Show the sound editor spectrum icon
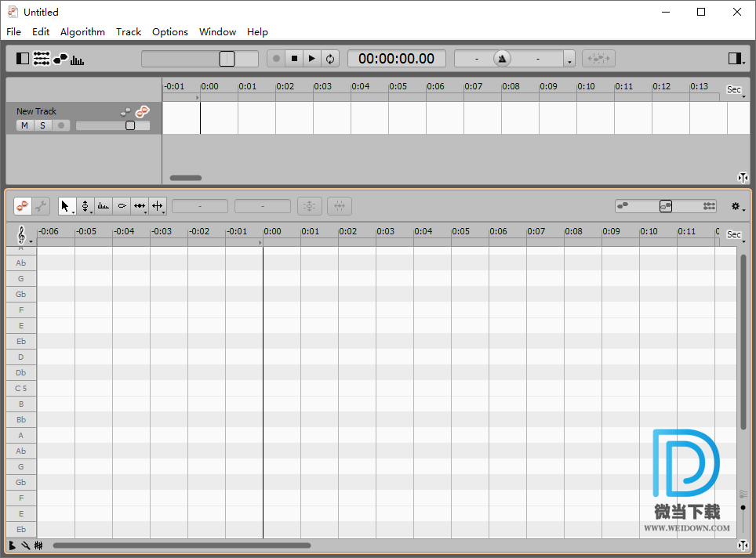Viewport: 756px width, 558px height. [77, 60]
